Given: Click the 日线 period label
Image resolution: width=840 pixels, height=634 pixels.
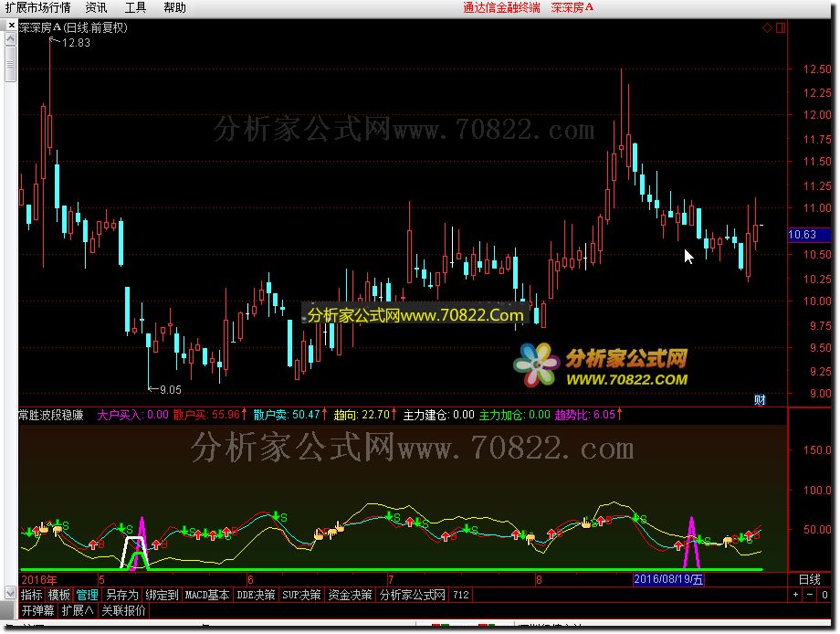Looking at the screenshot, I should 810,579.
